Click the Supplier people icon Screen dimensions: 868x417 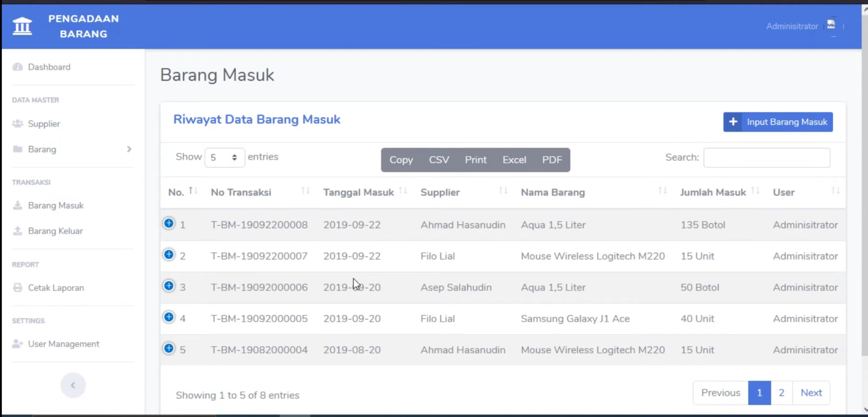[17, 124]
